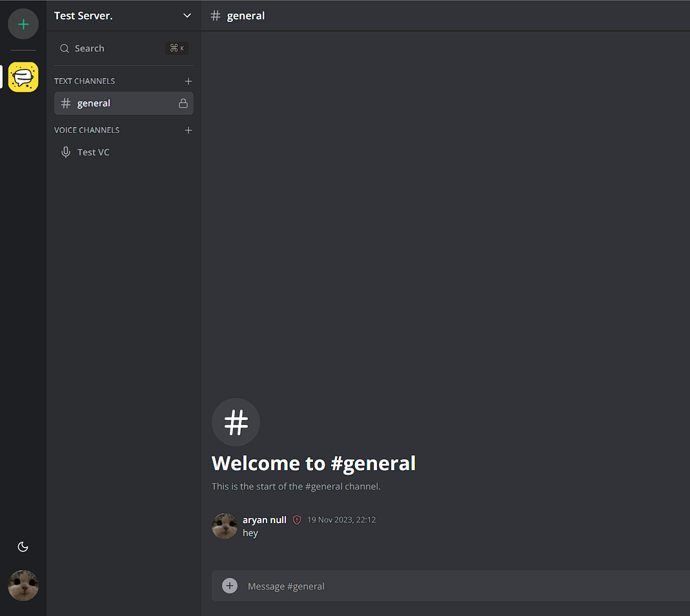This screenshot has width=690, height=616.
Task: Expand options with the plus beside TEXT CHANNELS
Action: click(188, 81)
